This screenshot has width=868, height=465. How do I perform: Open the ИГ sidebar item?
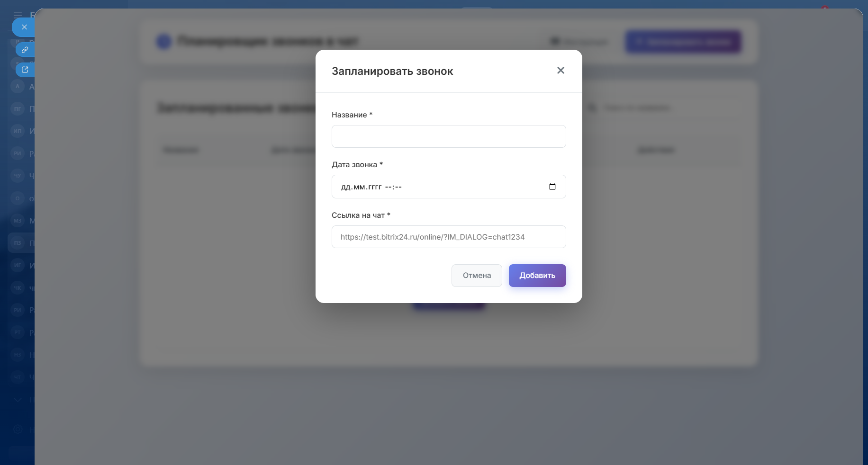[x=18, y=265]
